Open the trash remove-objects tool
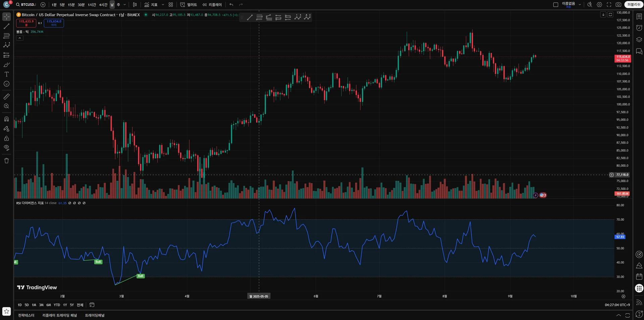 pos(6,161)
